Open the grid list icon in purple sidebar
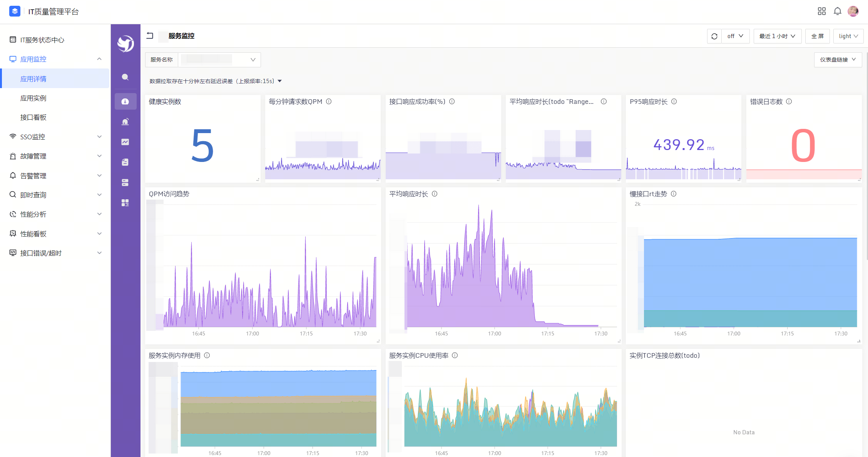This screenshot has width=868, height=457. coord(125,203)
